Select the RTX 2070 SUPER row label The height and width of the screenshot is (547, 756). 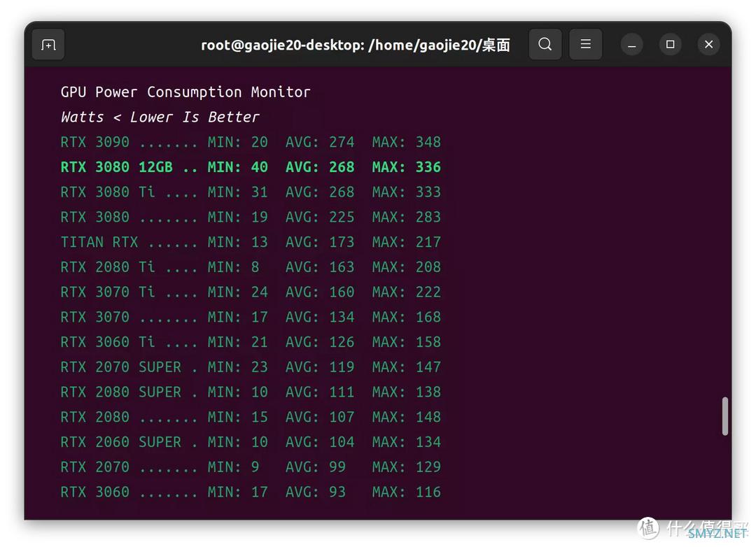[x=121, y=367]
